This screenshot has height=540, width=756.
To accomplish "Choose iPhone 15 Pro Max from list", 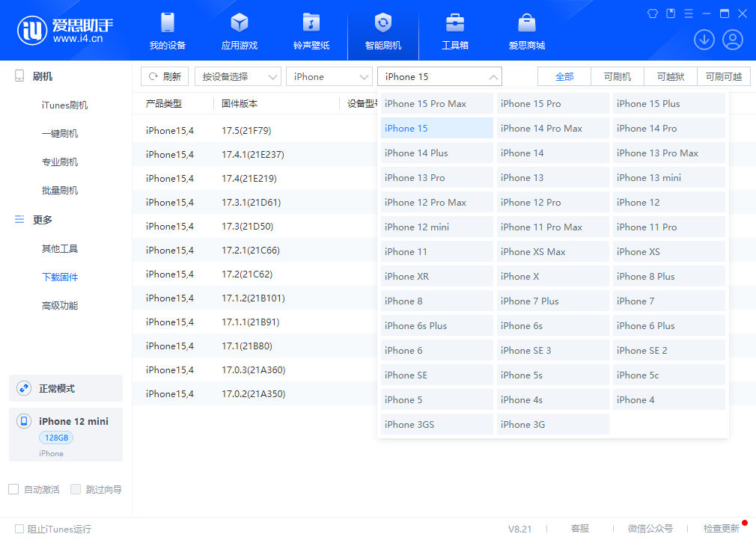I will click(x=437, y=103).
